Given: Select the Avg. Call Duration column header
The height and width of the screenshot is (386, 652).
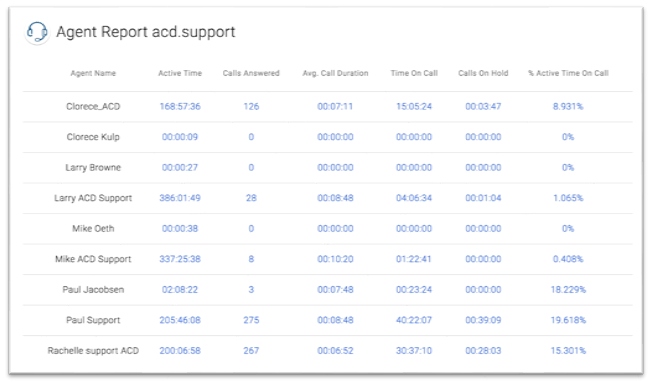Looking at the screenshot, I should coord(335,73).
